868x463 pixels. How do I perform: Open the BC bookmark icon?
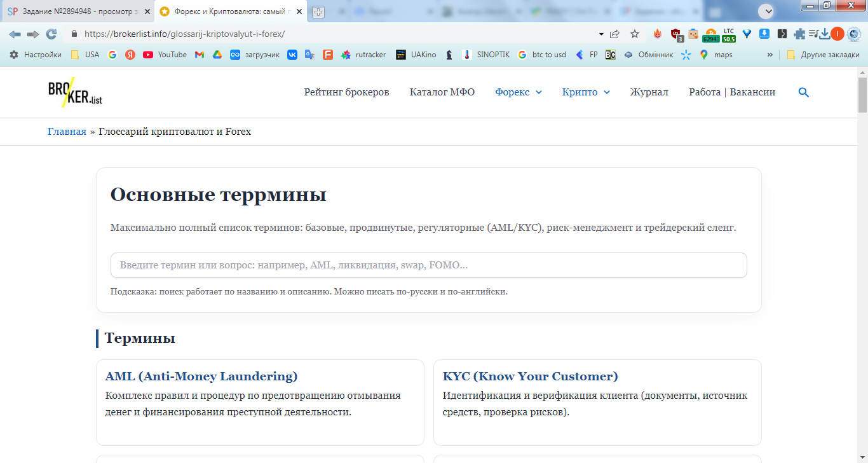(610, 55)
